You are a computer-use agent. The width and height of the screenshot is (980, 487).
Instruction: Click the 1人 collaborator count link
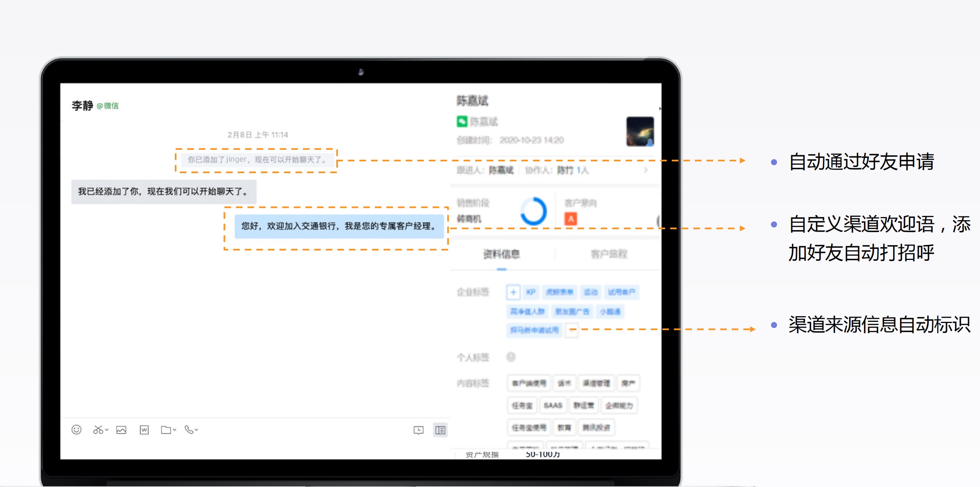pos(583,170)
